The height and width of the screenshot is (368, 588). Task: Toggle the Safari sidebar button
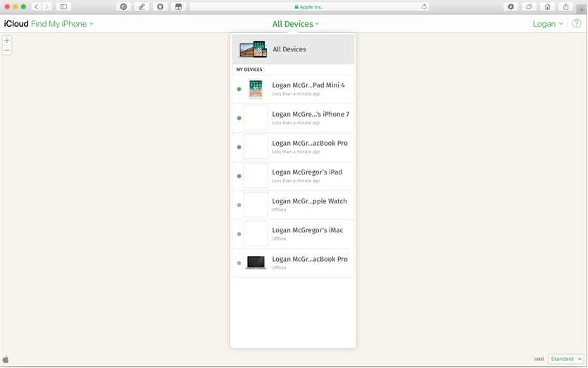click(x=64, y=7)
